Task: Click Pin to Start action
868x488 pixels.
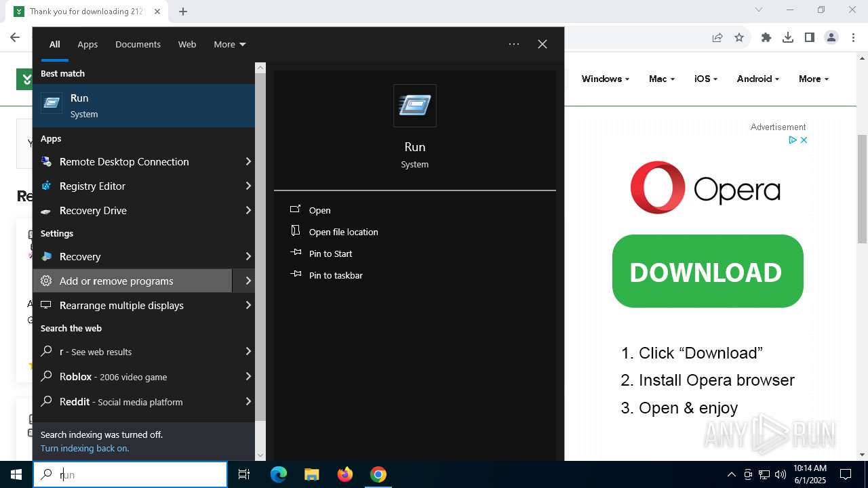Action: (x=321, y=253)
